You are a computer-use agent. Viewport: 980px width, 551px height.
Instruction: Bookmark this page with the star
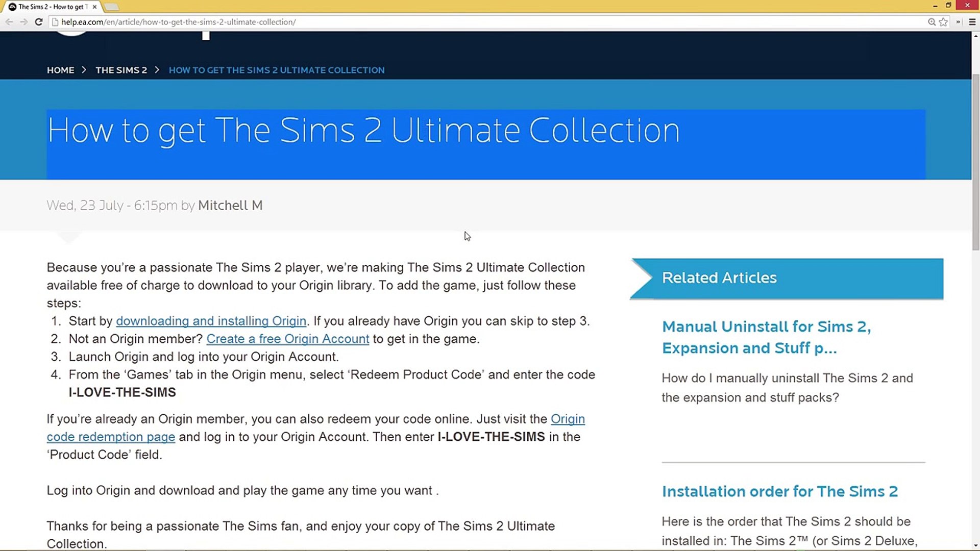[943, 22]
